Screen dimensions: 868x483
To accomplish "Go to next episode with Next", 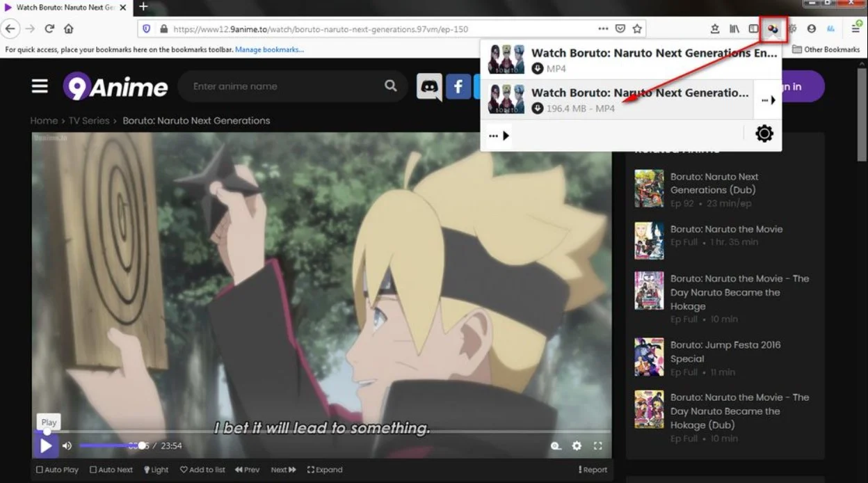I will (x=284, y=470).
